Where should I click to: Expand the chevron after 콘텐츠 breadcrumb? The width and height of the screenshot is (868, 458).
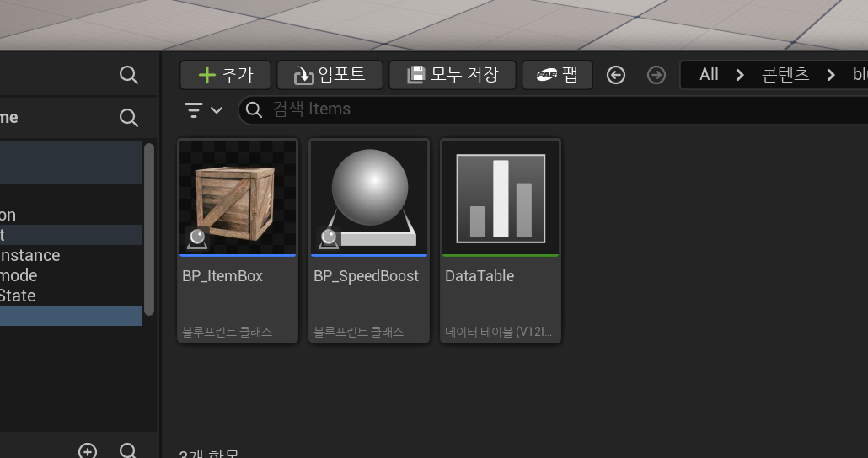830,75
